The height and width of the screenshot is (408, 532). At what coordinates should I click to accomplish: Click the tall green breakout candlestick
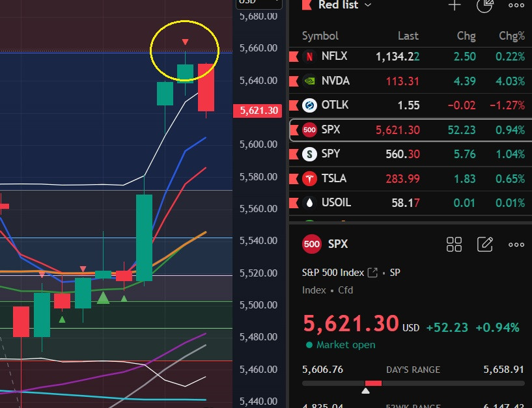tap(144, 238)
